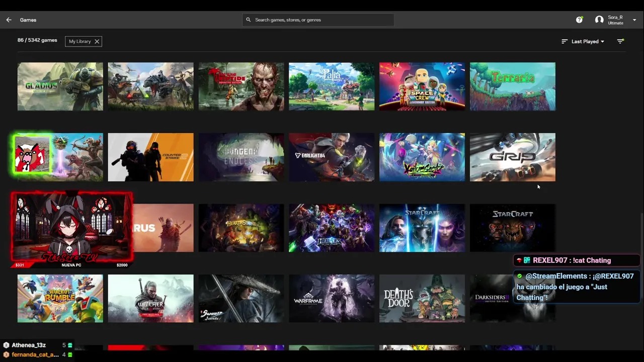
Task: Click the REXEL907 chat message overlay
Action: [577, 260]
